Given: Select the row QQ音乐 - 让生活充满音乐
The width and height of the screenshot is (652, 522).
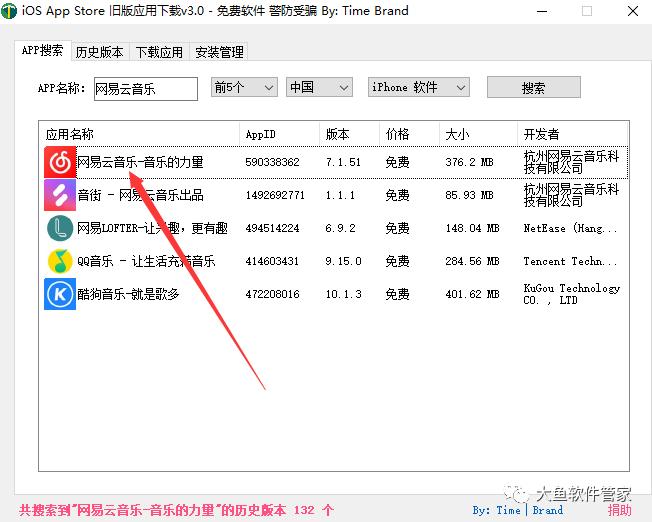Looking at the screenshot, I should coord(336,261).
